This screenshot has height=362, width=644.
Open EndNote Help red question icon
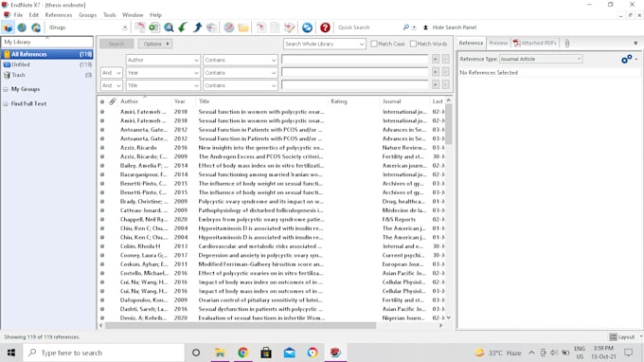[x=325, y=27]
